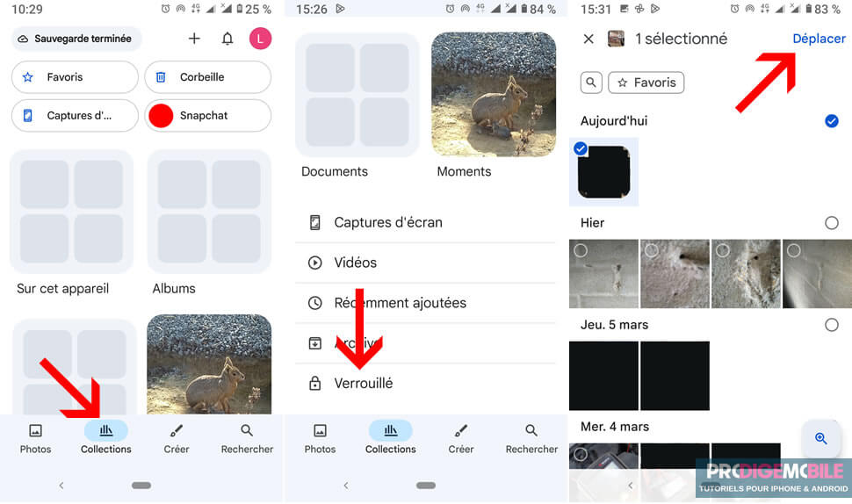This screenshot has height=504, width=852.
Task: Open the Snapchat folder chip
Action: (207, 116)
